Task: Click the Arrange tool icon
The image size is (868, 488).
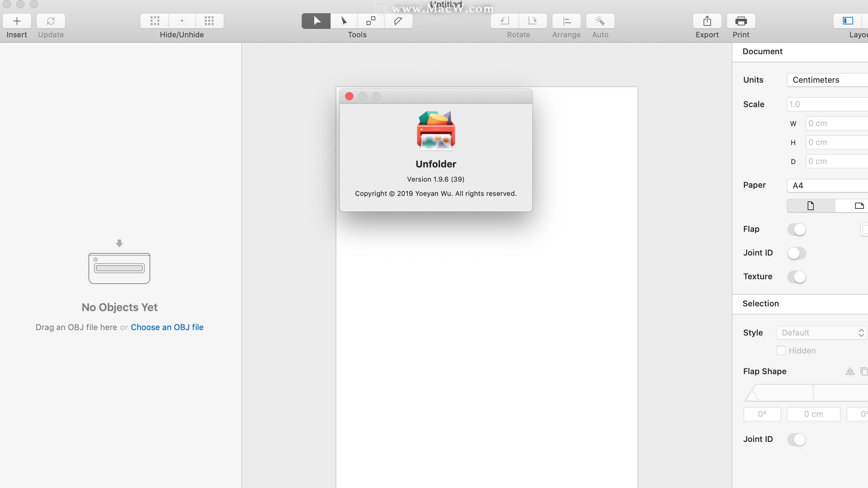Action: coord(566,21)
